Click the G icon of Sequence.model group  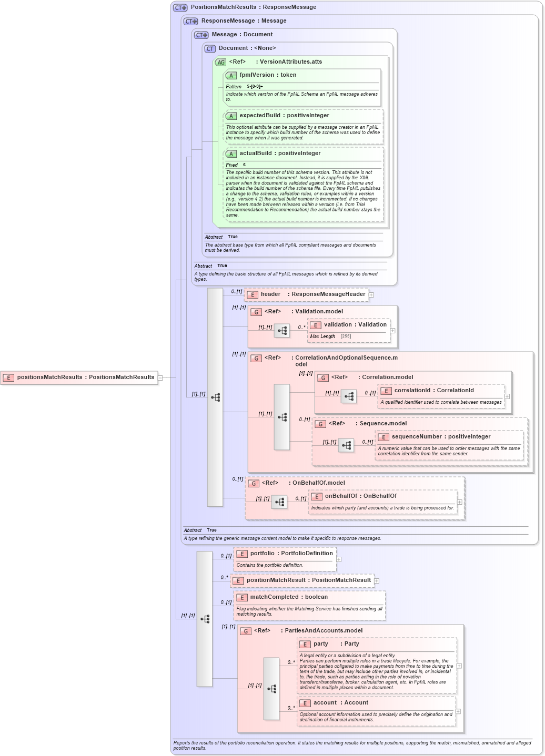click(x=320, y=424)
